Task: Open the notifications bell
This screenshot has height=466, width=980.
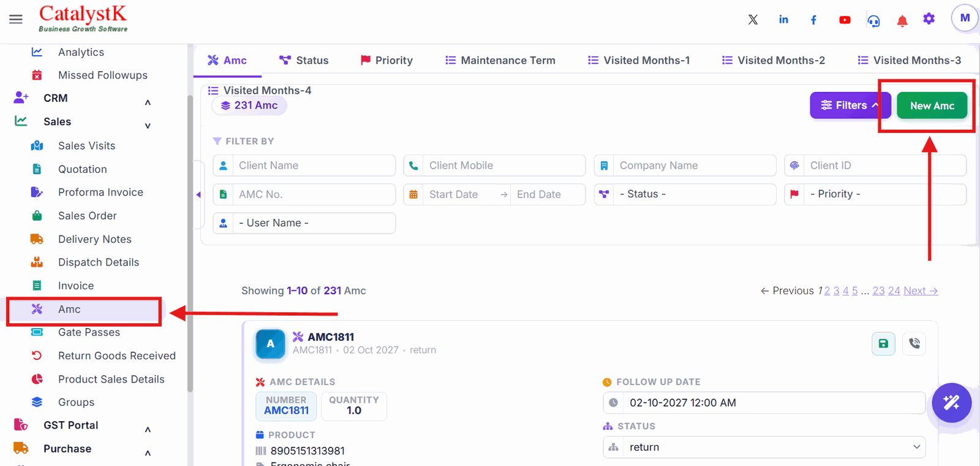Action: pyautogui.click(x=902, y=21)
